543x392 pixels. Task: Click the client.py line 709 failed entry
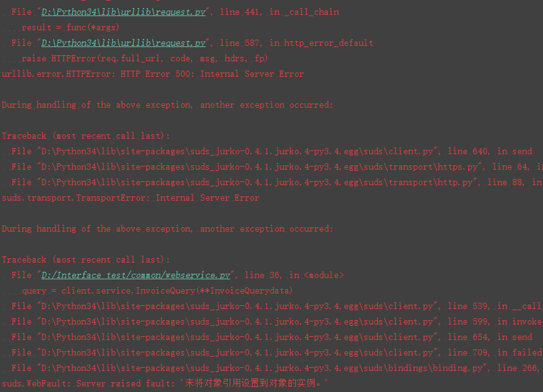click(x=277, y=353)
